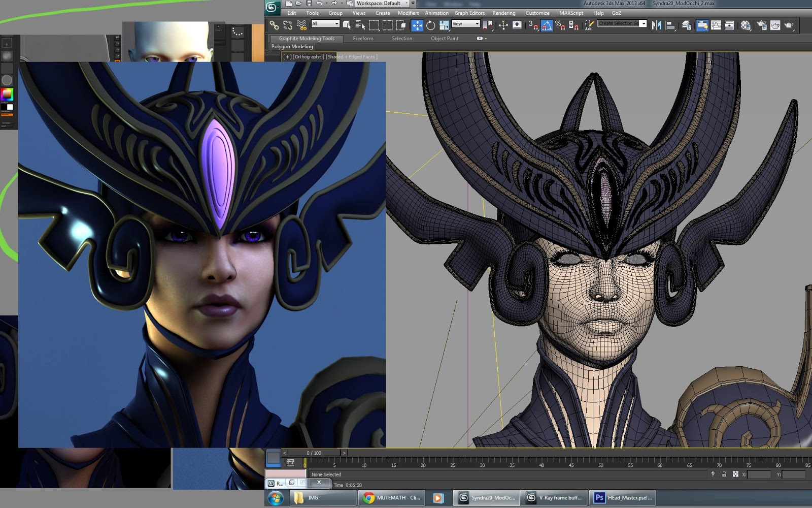Activate the Select Object tool

click(x=347, y=25)
